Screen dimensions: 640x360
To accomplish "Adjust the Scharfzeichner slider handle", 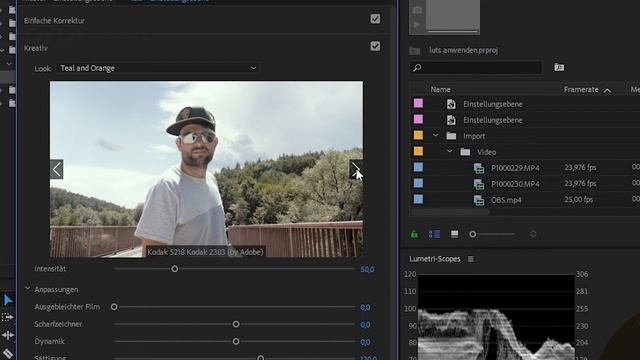I will coord(236,324).
